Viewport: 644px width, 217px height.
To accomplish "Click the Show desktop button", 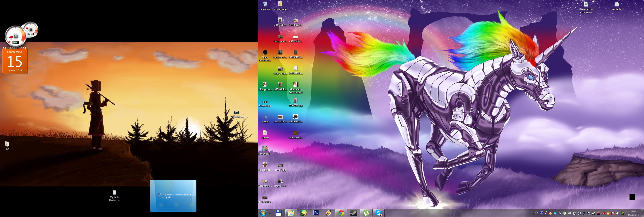I will pos(643,213).
